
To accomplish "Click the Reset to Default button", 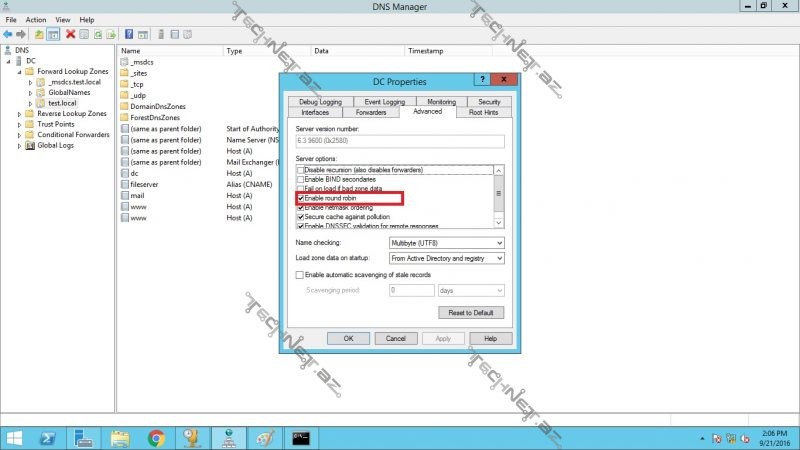I will point(471,312).
